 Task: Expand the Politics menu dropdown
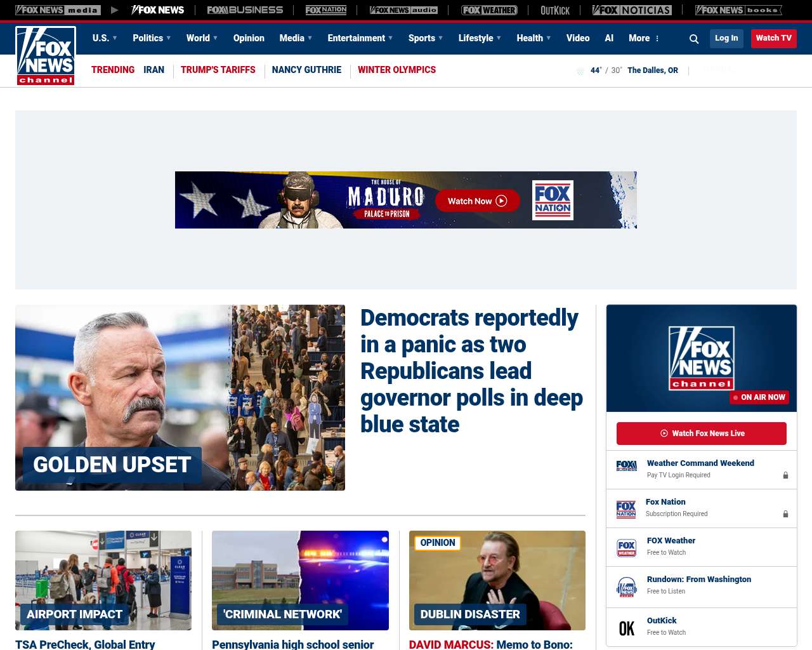[x=152, y=38]
